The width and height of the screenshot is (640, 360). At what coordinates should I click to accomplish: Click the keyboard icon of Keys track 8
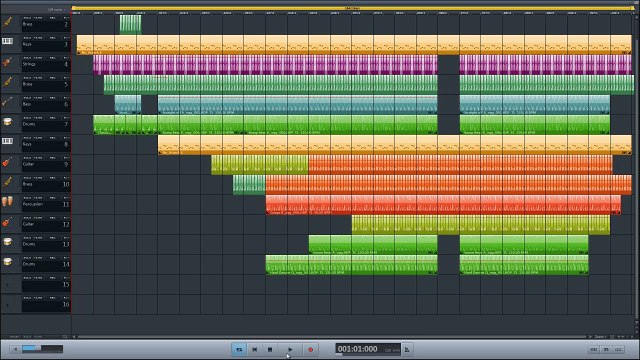(7, 141)
